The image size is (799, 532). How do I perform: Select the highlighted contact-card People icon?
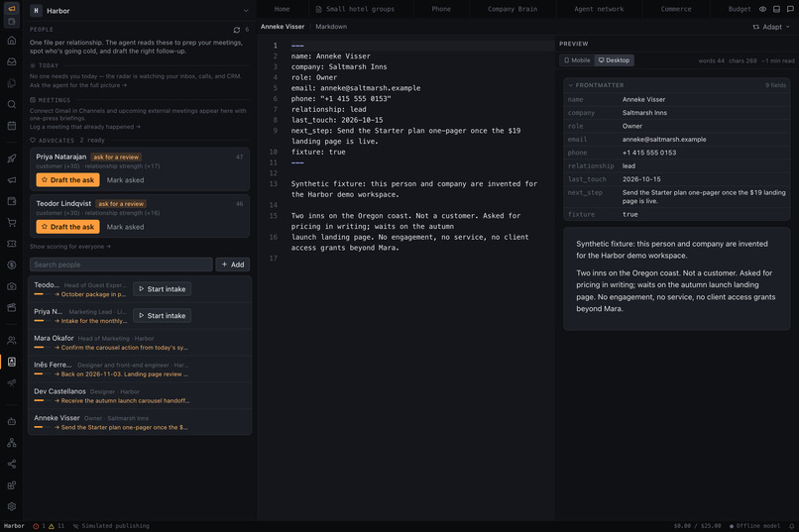[12, 362]
